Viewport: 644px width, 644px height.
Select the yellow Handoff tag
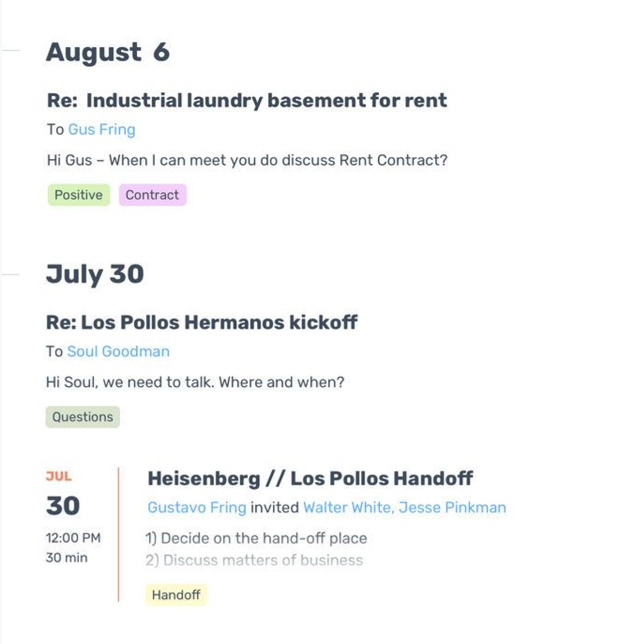[x=176, y=595]
